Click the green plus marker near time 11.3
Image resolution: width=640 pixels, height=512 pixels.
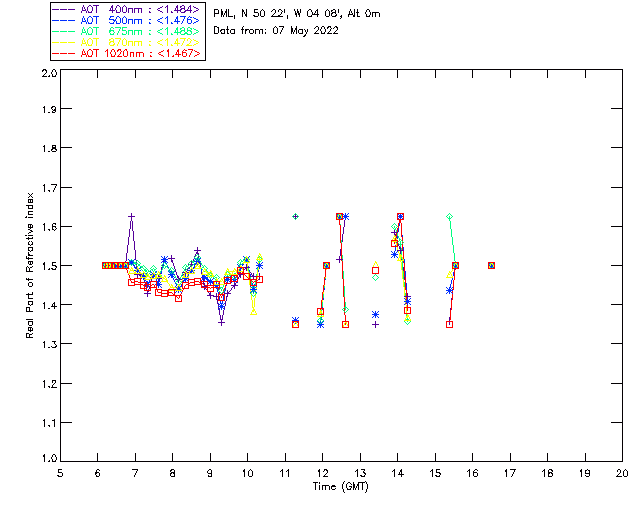coord(295,216)
